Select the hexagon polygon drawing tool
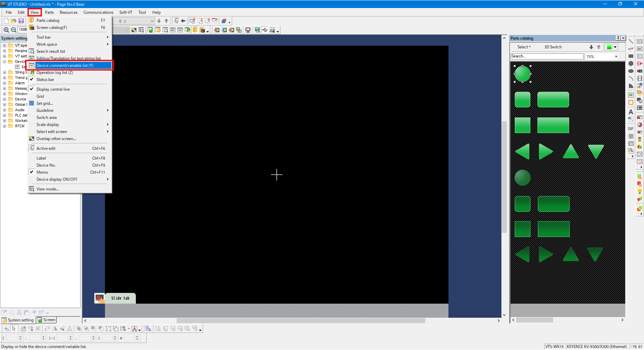 point(631,63)
